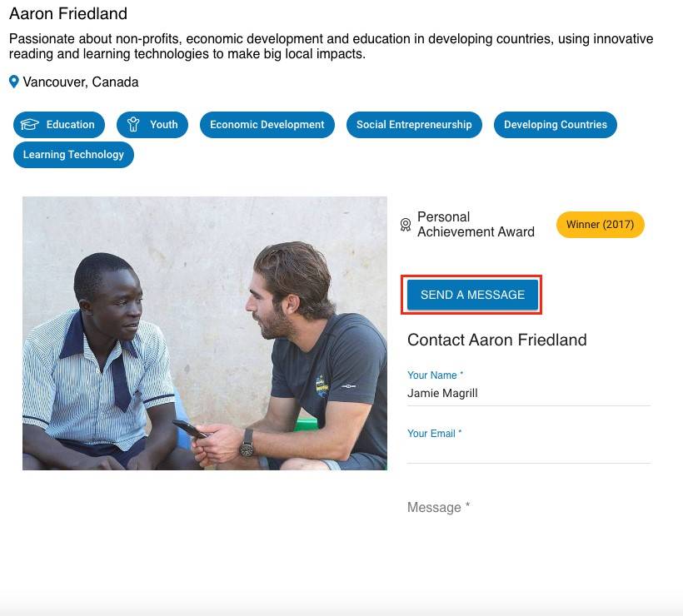Click the Vancouver, Canada location text
Image resolution: width=683 pixels, height=616 pixels.
(81, 82)
